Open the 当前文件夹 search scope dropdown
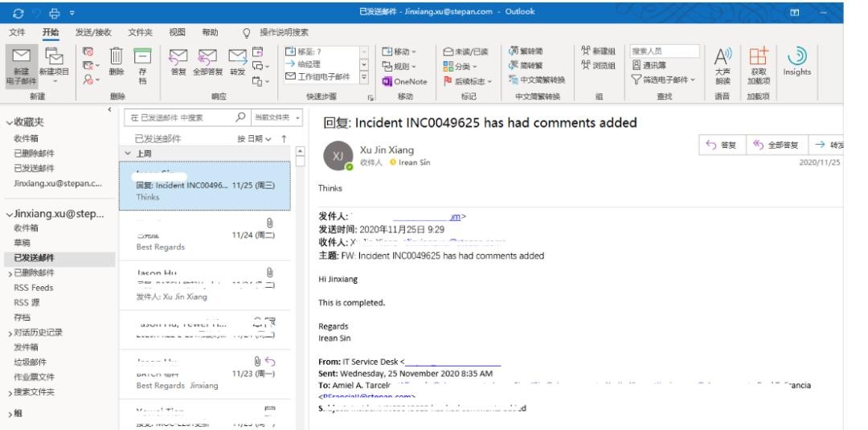This screenshot has width=868, height=430. (276, 117)
